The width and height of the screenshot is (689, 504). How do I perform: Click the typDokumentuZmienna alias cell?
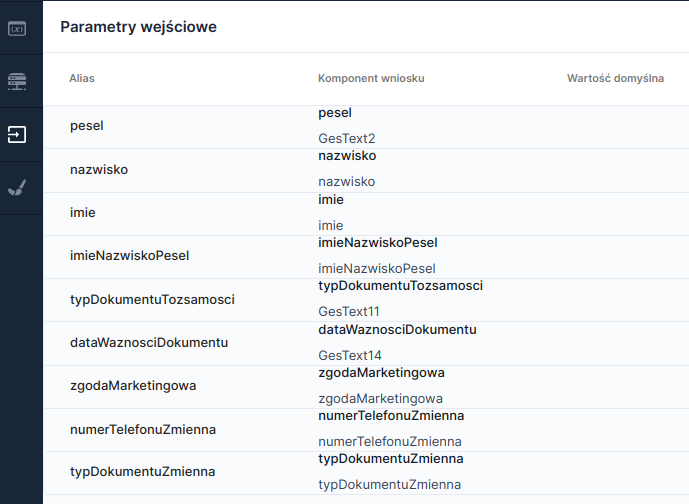[142, 471]
